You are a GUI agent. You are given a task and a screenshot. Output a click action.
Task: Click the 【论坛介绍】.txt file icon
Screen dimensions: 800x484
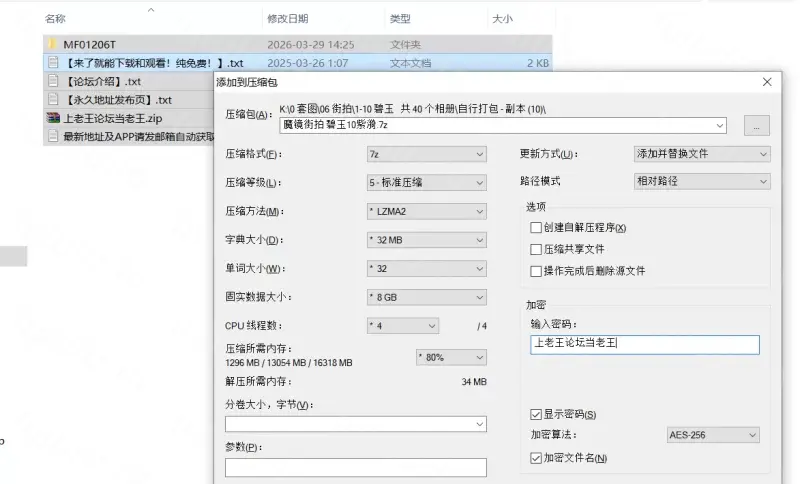tap(53, 81)
